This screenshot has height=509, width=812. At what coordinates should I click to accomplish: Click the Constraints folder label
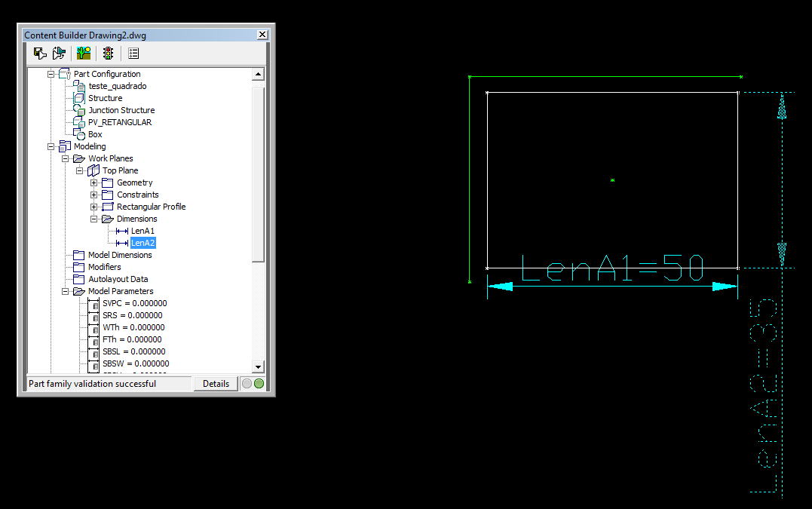click(x=138, y=195)
